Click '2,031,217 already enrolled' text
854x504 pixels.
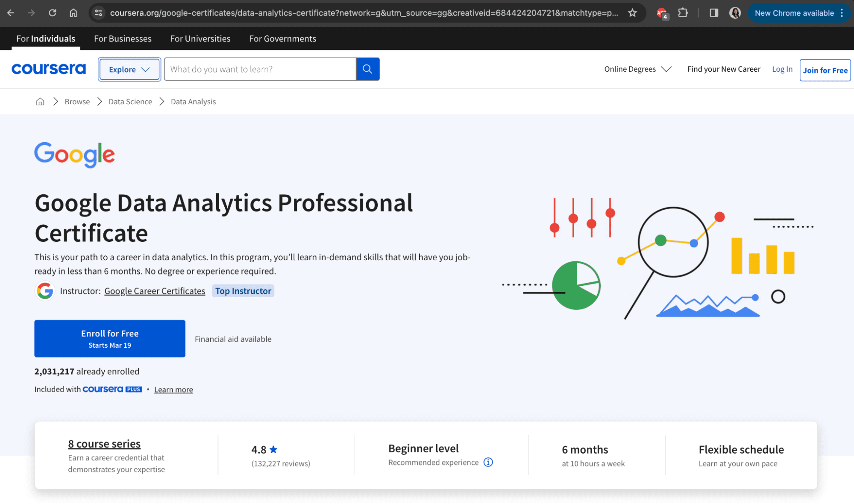(87, 371)
